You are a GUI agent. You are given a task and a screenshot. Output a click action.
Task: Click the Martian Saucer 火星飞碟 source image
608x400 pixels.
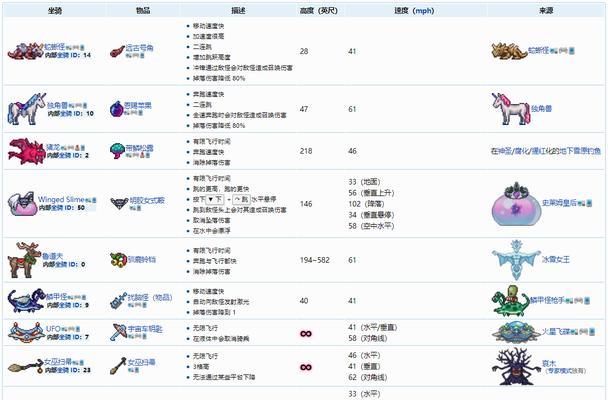coord(516,332)
